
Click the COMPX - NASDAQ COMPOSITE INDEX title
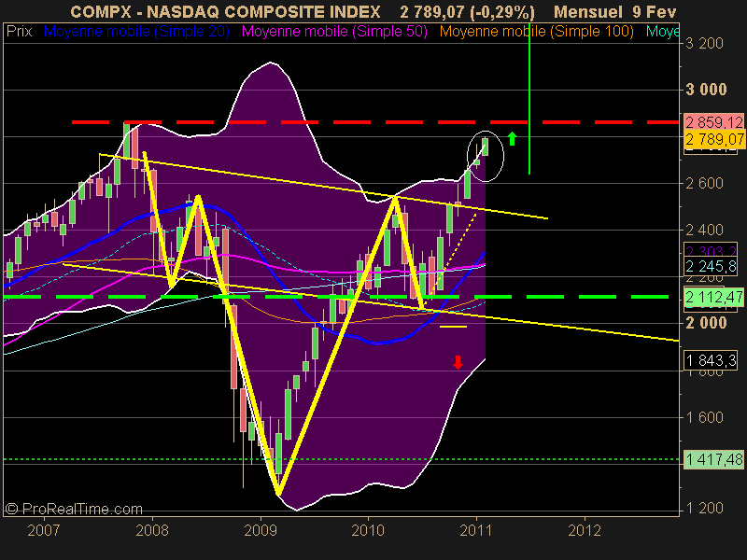tap(225, 11)
